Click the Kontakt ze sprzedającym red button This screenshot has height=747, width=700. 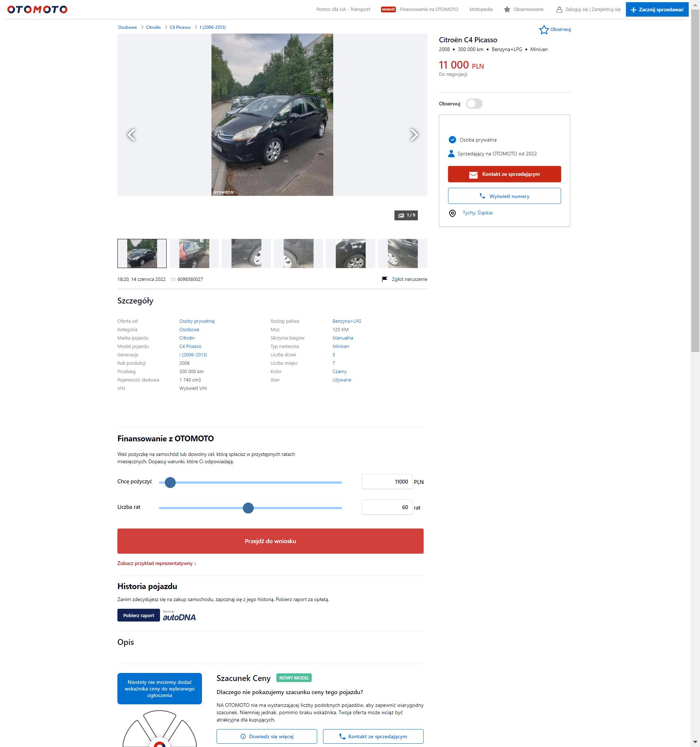click(504, 174)
